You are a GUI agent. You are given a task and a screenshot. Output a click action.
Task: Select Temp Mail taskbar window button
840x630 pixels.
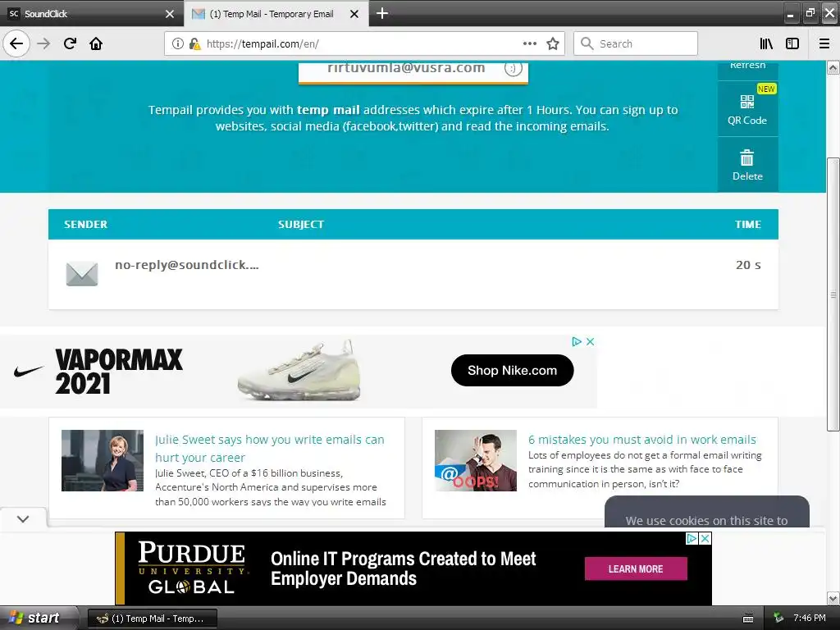(x=152, y=619)
